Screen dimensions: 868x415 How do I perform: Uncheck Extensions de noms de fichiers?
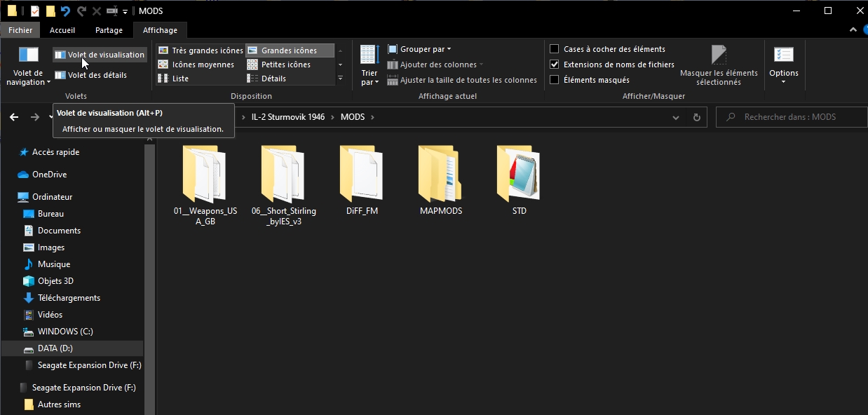click(x=555, y=64)
